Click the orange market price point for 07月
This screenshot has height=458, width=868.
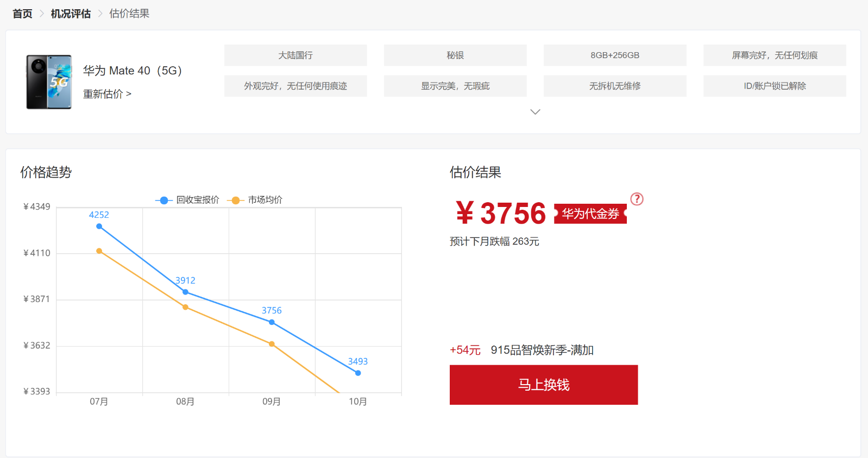(99, 251)
